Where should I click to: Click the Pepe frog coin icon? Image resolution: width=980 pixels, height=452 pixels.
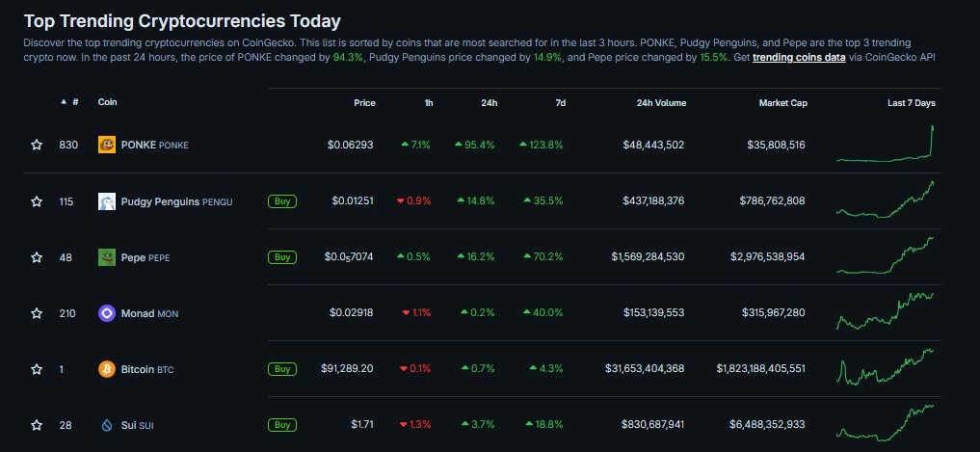tap(107, 257)
